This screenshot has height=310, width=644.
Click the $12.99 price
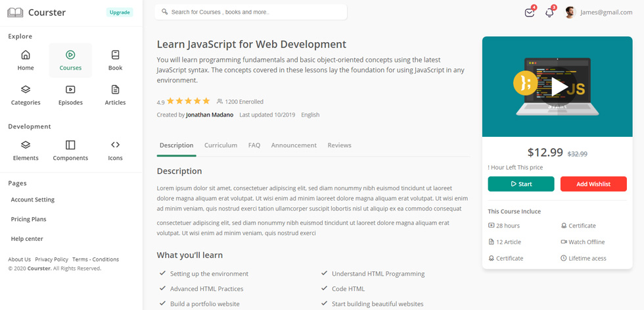(x=545, y=153)
